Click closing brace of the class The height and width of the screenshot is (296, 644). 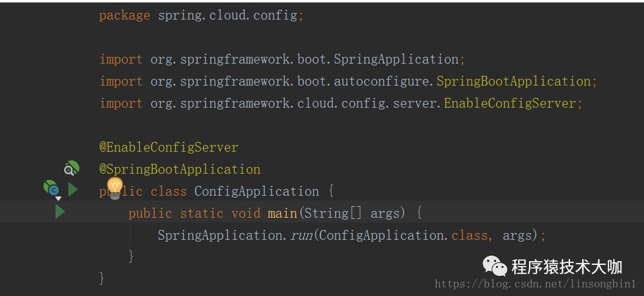pyautogui.click(x=102, y=279)
